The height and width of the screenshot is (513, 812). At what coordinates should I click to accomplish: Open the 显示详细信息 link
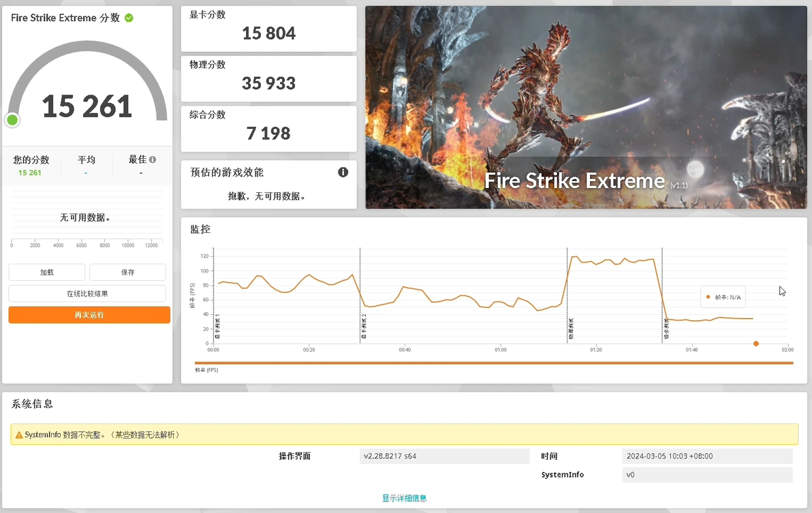pos(405,498)
